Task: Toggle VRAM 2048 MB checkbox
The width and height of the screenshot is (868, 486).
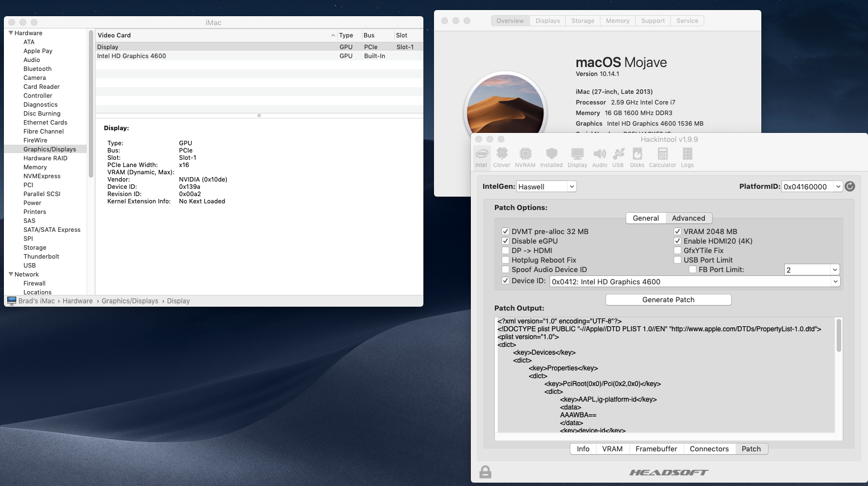Action: [x=677, y=231]
